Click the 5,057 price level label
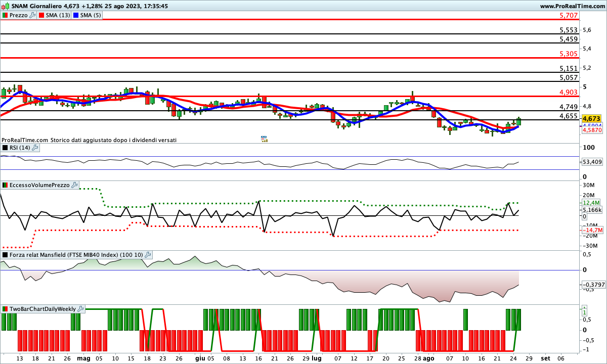The height and width of the screenshot is (364, 607). pos(569,77)
